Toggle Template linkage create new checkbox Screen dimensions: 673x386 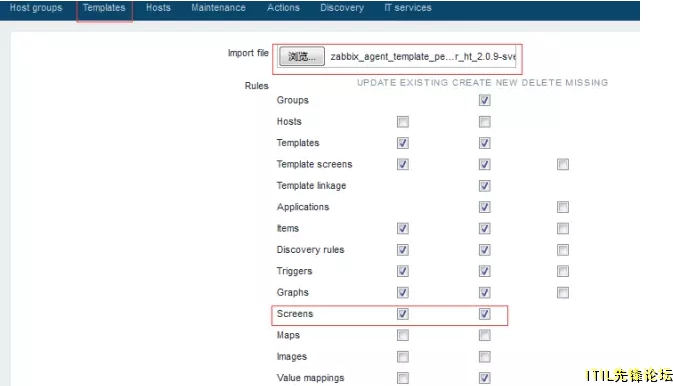tap(485, 186)
